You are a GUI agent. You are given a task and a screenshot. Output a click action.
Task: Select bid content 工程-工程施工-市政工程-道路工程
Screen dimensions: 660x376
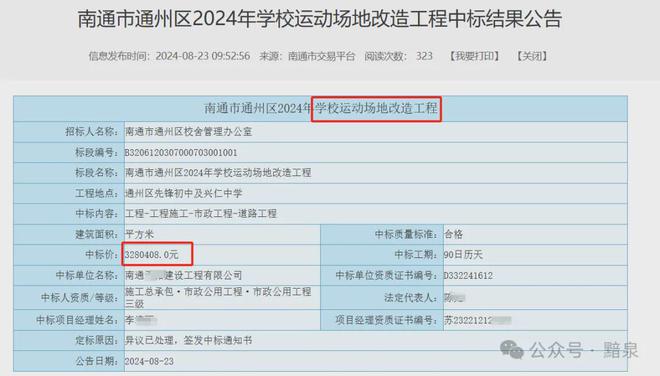click(201, 214)
